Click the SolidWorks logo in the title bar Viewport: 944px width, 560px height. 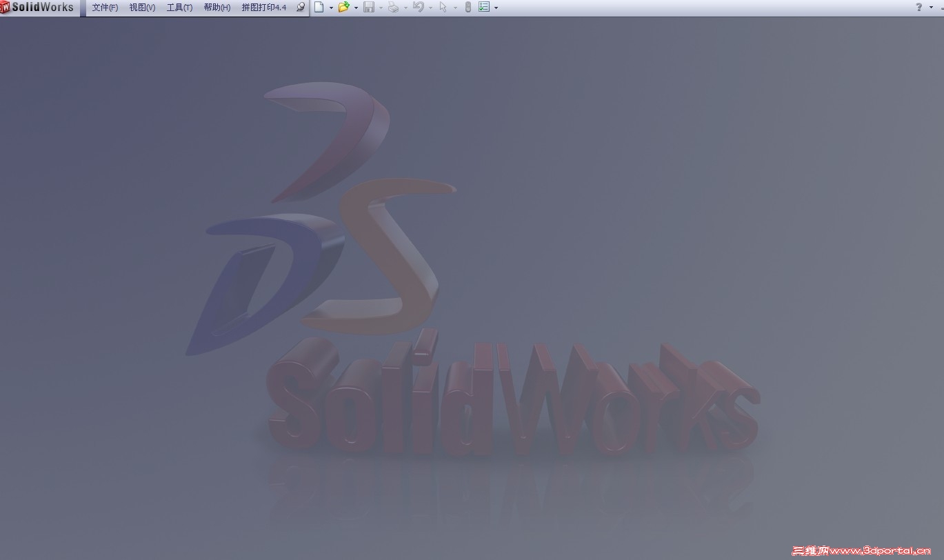point(37,8)
